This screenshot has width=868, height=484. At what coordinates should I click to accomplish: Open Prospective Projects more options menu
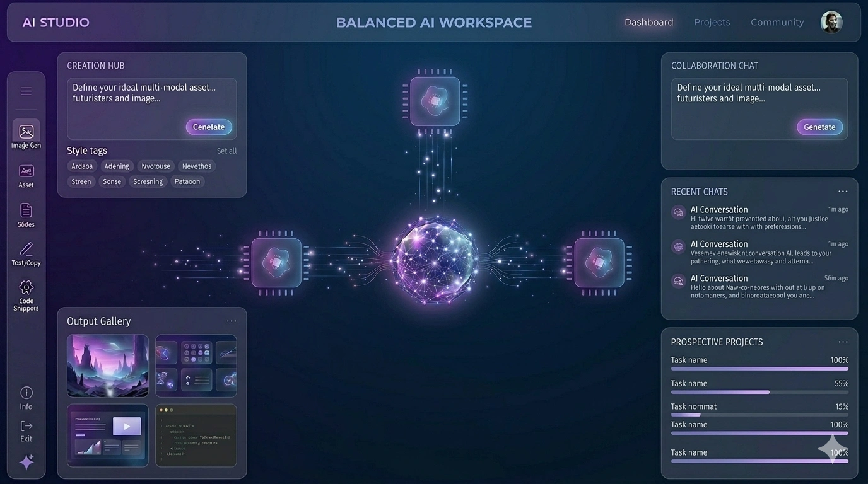tap(843, 342)
